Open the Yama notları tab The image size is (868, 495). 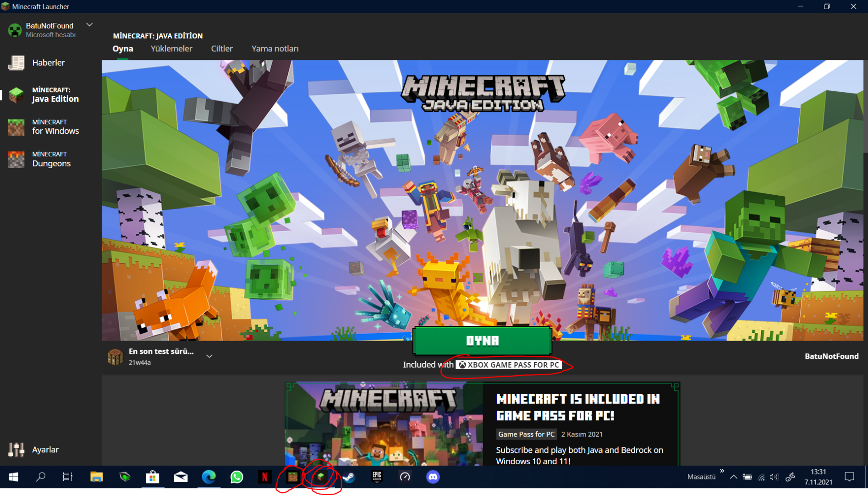coord(275,49)
